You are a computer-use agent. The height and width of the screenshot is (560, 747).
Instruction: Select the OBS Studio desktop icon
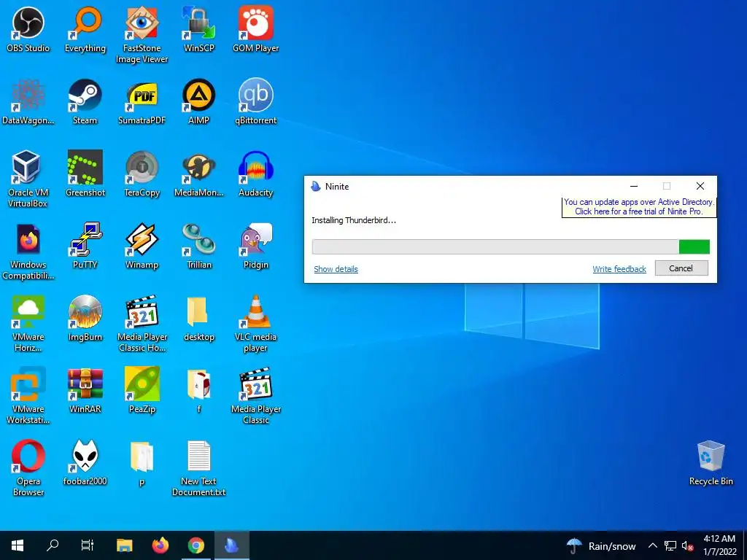(x=28, y=29)
